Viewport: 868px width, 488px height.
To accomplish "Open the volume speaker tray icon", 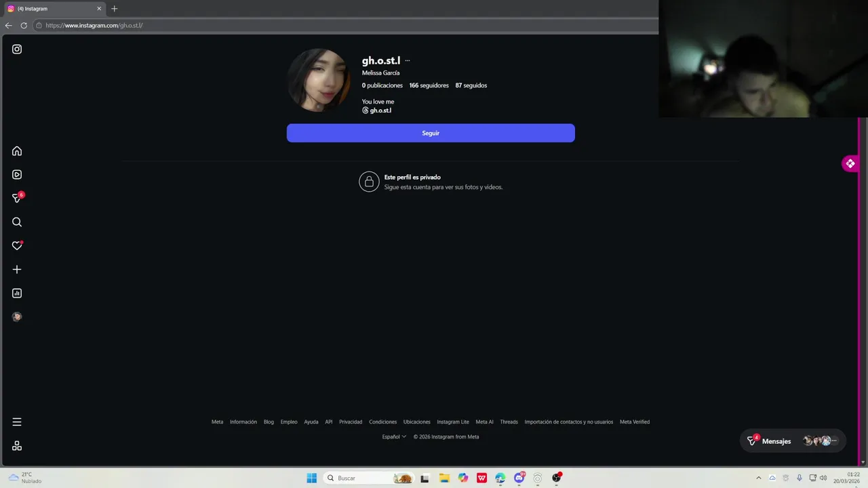I will point(823,478).
